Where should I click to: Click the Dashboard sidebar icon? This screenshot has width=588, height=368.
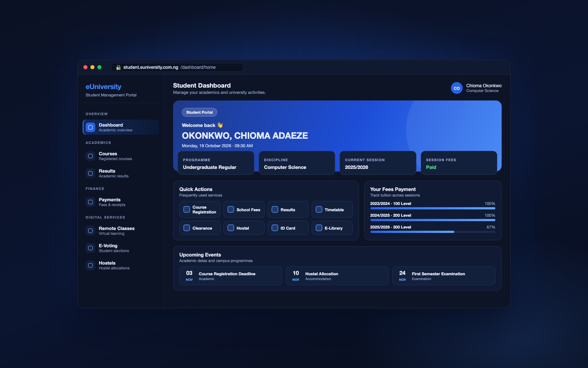pyautogui.click(x=90, y=127)
